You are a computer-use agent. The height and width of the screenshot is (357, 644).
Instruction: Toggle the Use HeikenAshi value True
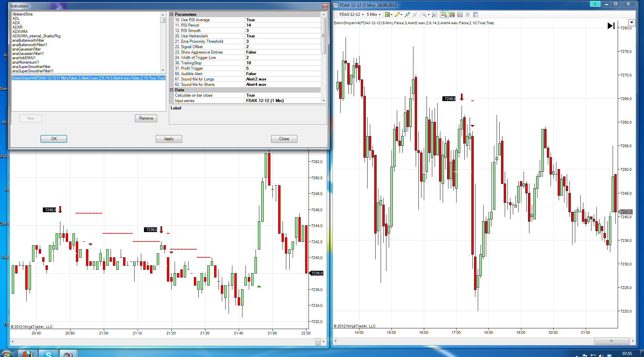pyautogui.click(x=283, y=36)
